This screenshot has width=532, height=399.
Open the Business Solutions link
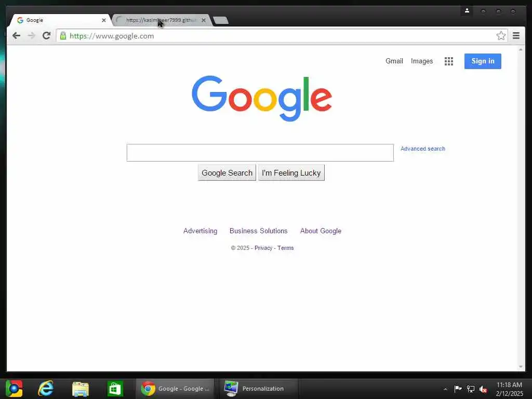[259, 231]
